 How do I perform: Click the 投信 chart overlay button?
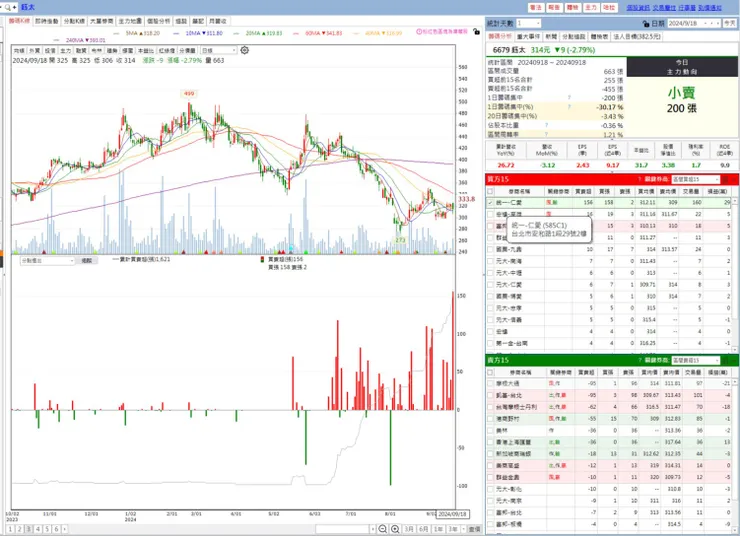point(50,50)
